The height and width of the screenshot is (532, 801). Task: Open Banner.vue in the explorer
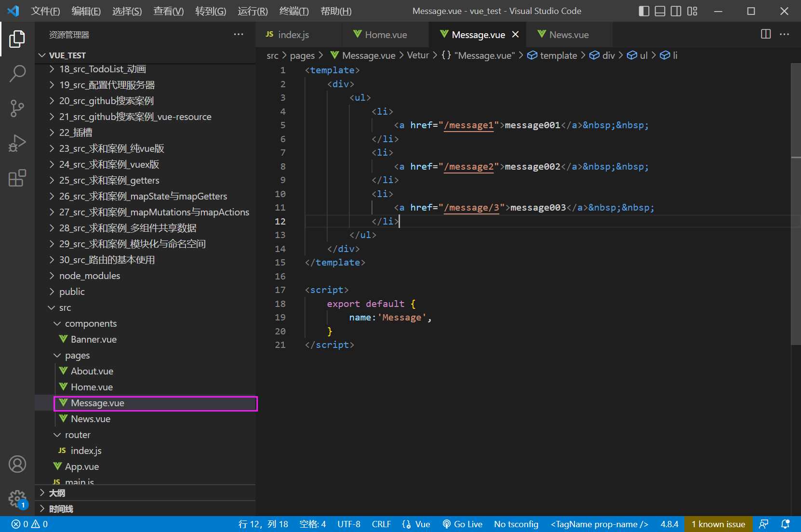tap(145, 339)
